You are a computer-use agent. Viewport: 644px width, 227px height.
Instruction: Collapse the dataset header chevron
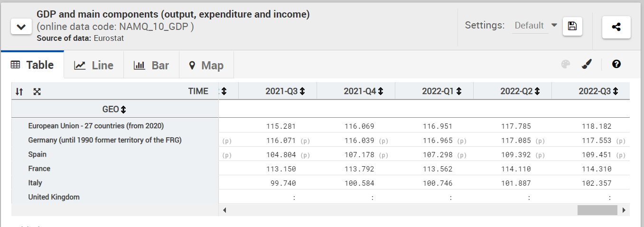coord(21,27)
